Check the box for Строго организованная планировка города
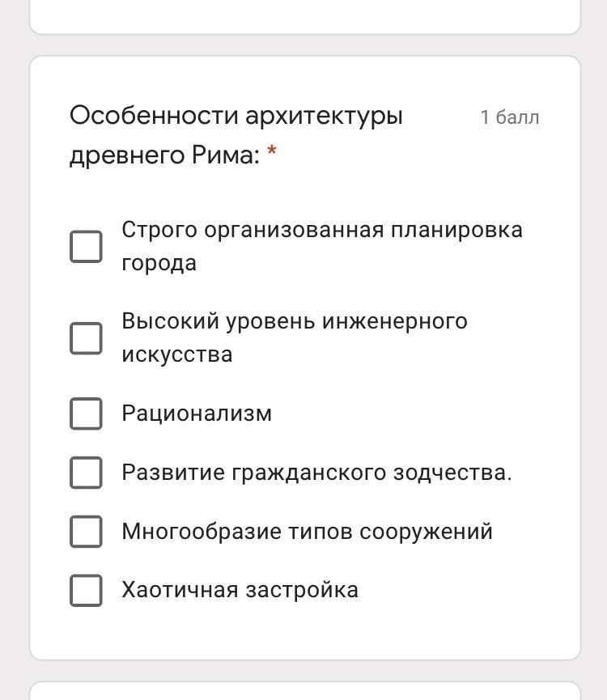This screenshot has width=607, height=700. (86, 246)
